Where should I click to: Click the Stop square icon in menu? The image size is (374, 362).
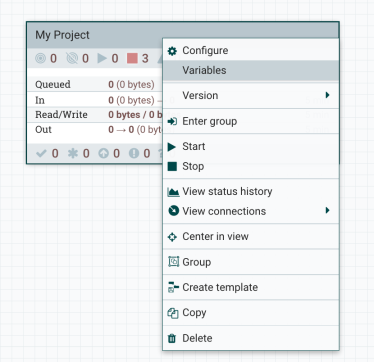(172, 166)
